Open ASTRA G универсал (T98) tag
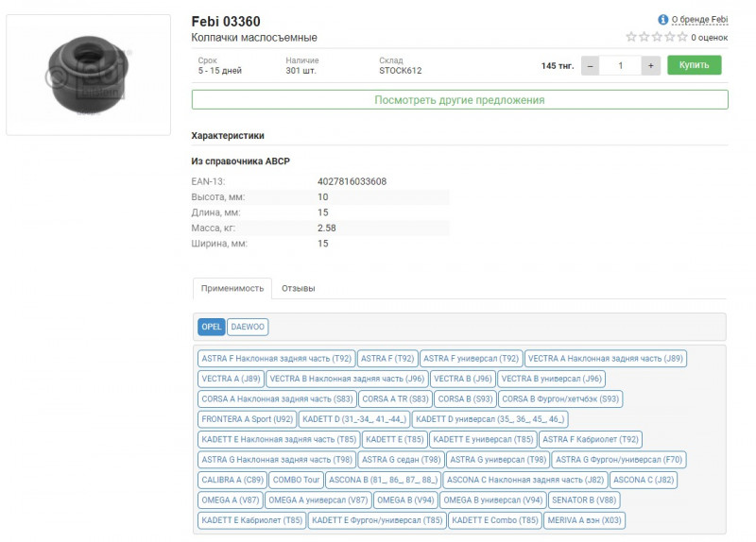Screen dimensions: 756x542 [498, 460]
